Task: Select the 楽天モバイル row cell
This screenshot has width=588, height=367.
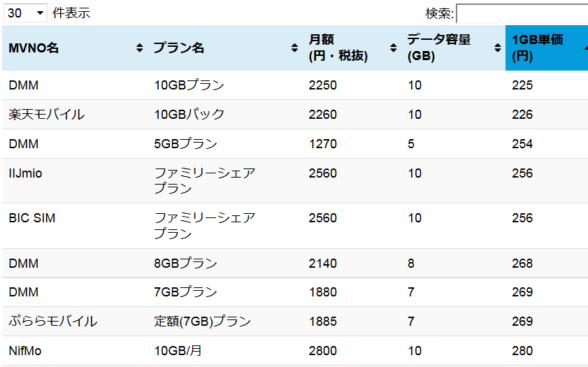Action: (75, 115)
